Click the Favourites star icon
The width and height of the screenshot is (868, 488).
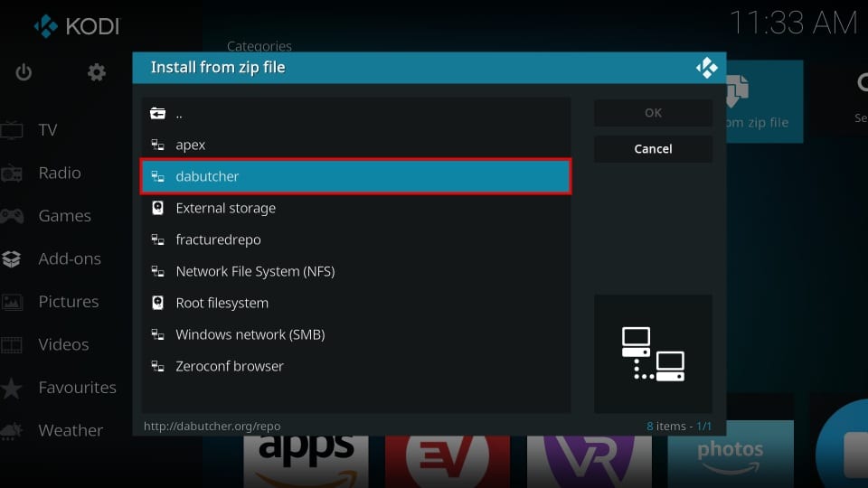tap(11, 388)
